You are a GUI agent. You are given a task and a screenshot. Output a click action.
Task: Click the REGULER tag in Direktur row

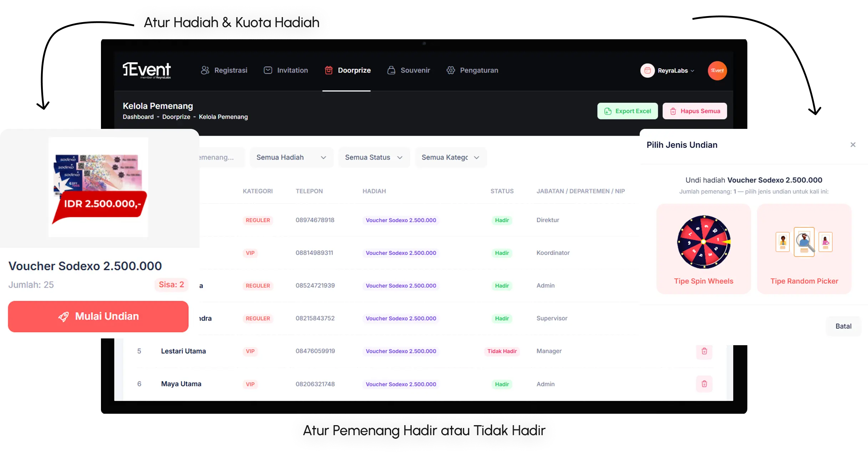pyautogui.click(x=258, y=220)
